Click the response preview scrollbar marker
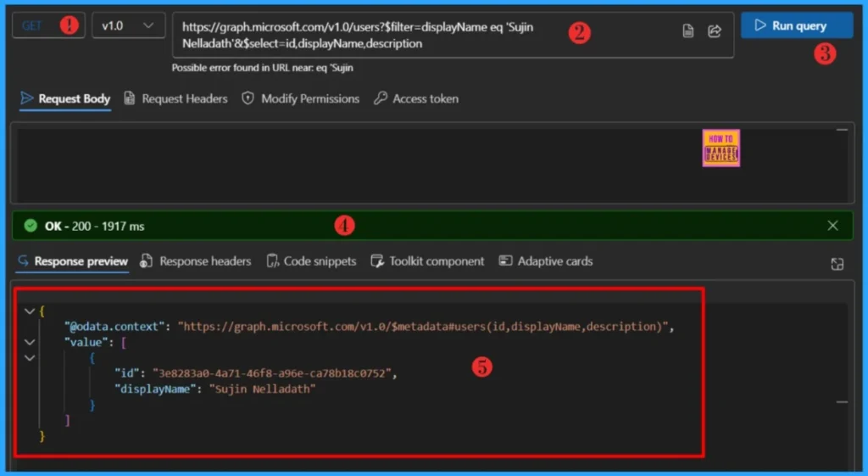868x476 pixels. (x=842, y=401)
